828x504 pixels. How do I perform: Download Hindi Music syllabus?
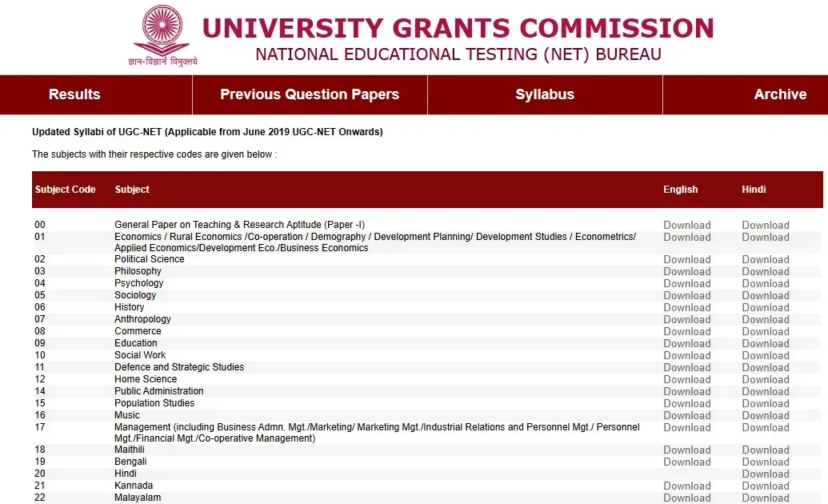pos(766,416)
